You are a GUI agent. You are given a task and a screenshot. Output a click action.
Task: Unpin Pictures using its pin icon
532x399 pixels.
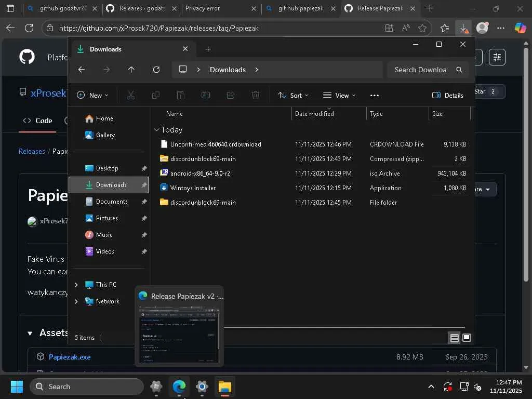[x=144, y=218]
